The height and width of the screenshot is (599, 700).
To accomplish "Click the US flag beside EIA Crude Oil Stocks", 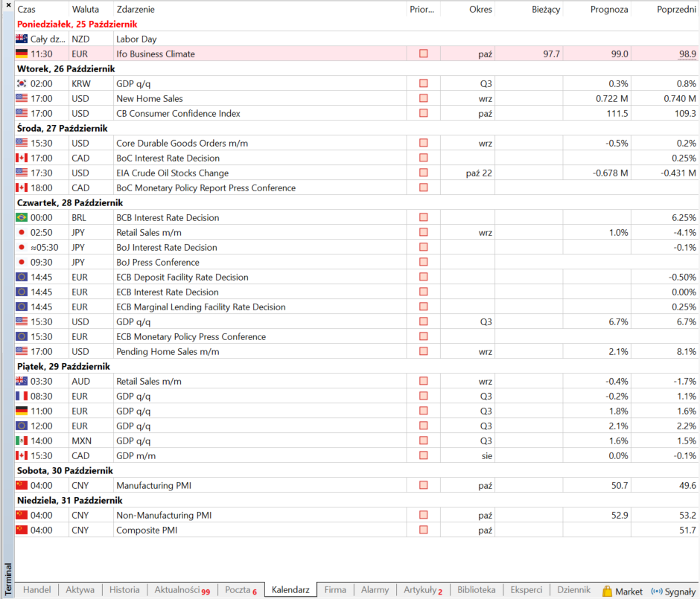I will [x=22, y=173].
